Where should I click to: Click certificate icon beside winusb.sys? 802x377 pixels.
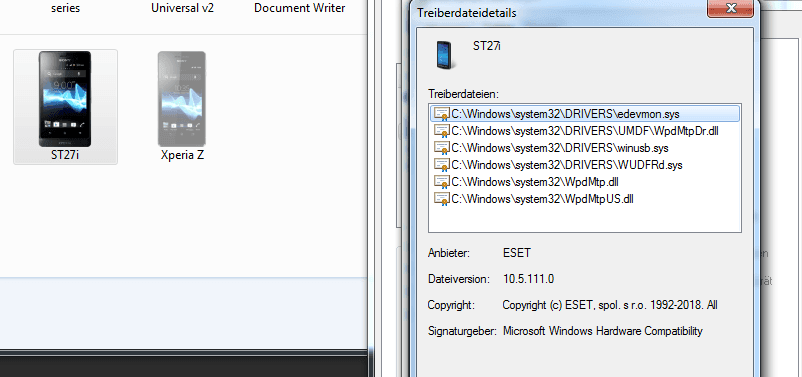(x=441, y=148)
